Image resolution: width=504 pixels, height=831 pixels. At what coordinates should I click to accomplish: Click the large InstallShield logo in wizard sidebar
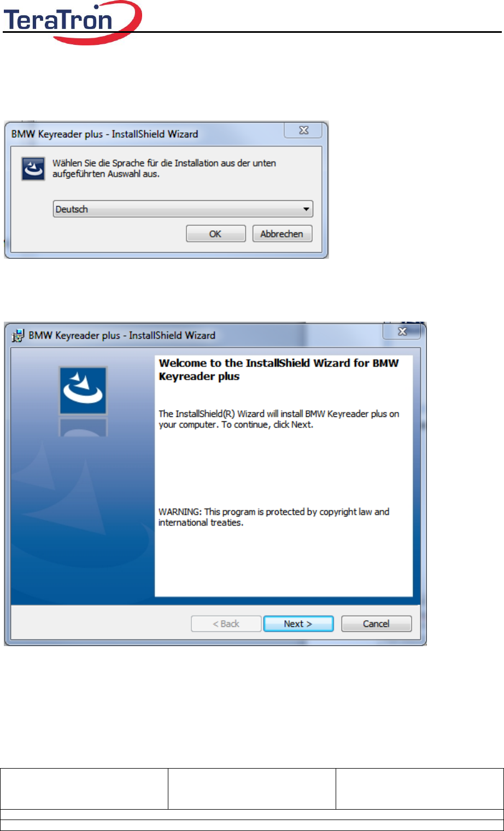(x=83, y=391)
